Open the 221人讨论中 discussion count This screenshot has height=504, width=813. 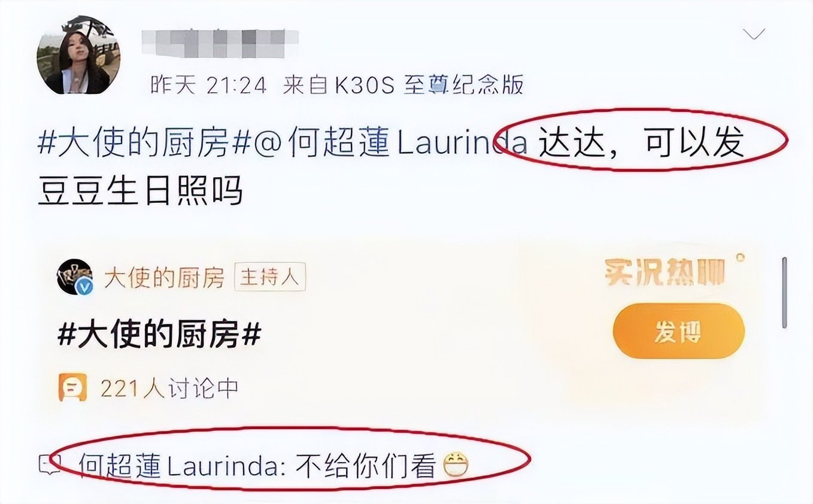pyautogui.click(x=170, y=389)
